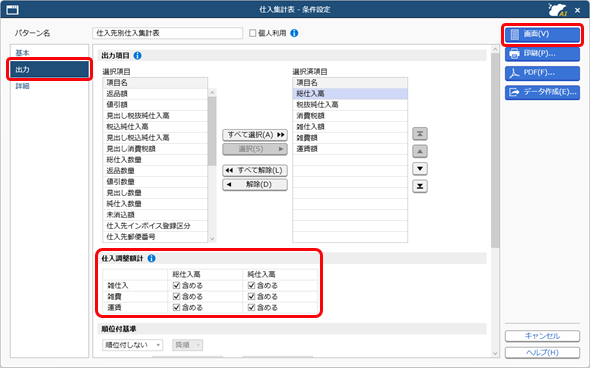Select 雑費額 in 選択済項目 list
590x368 pixels.
350,138
